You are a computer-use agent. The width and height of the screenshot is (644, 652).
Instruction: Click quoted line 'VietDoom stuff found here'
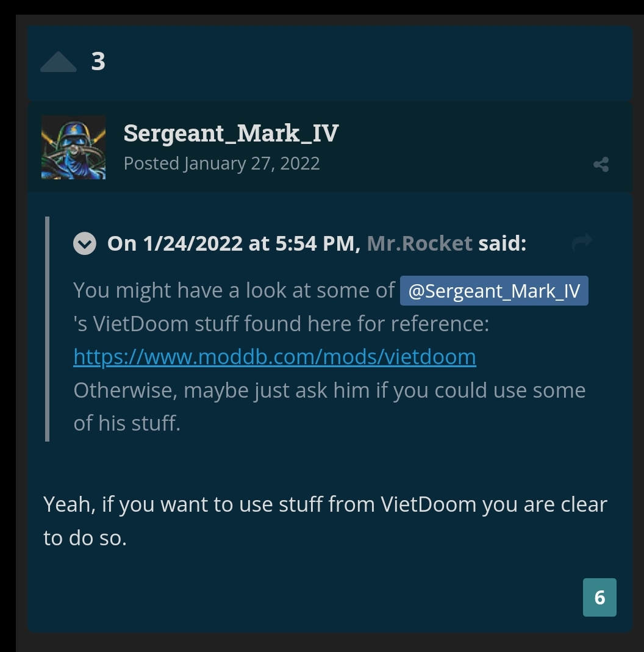coord(214,323)
